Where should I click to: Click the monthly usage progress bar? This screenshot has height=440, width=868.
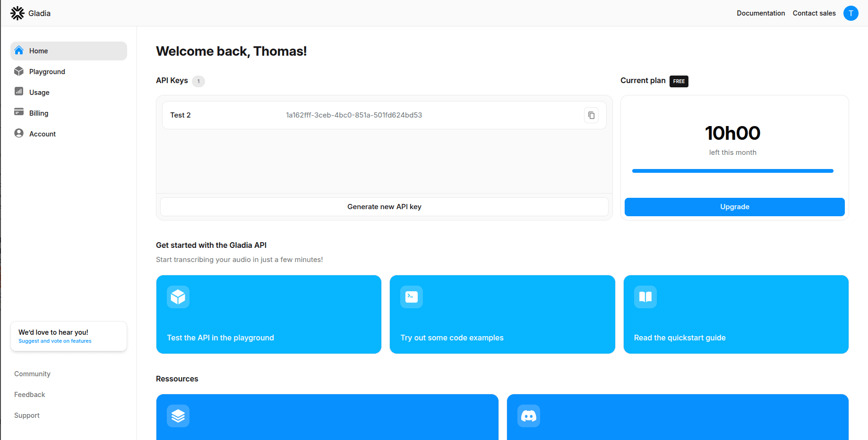(732, 170)
